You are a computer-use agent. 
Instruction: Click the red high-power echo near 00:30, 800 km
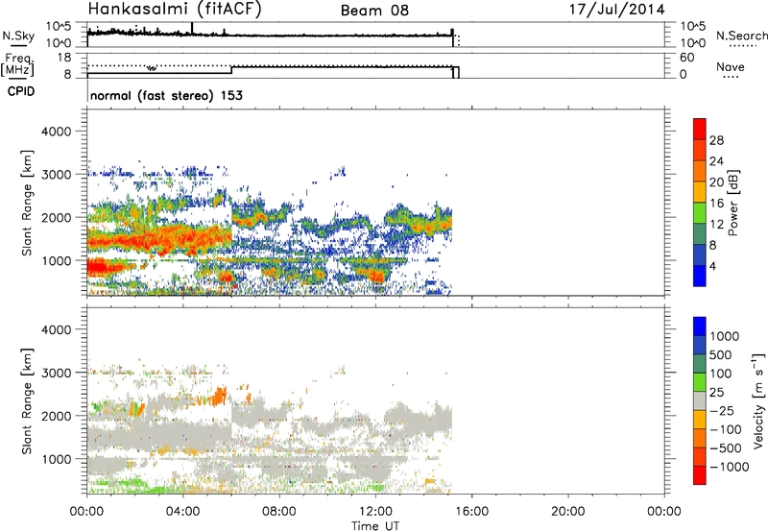100,268
